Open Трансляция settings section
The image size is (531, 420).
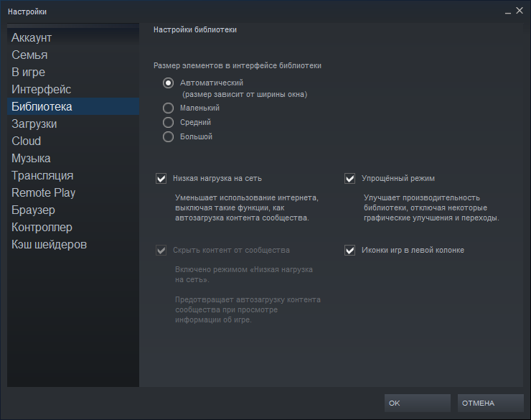pos(72,175)
